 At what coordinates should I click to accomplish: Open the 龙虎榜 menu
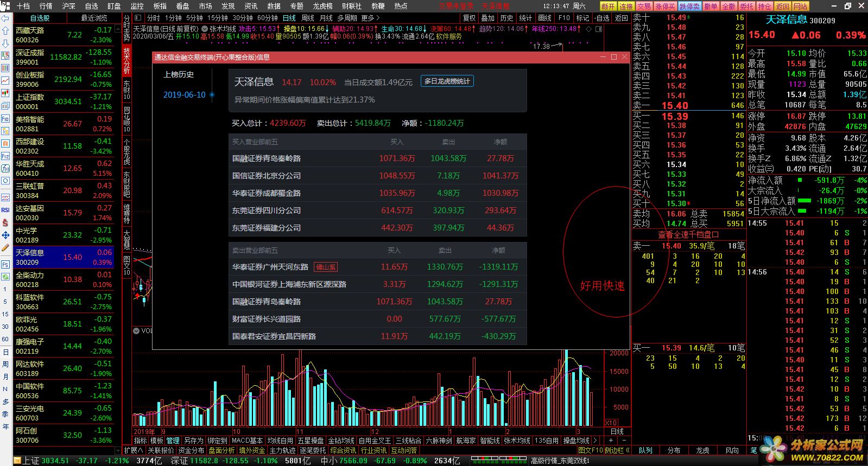[x=322, y=6]
